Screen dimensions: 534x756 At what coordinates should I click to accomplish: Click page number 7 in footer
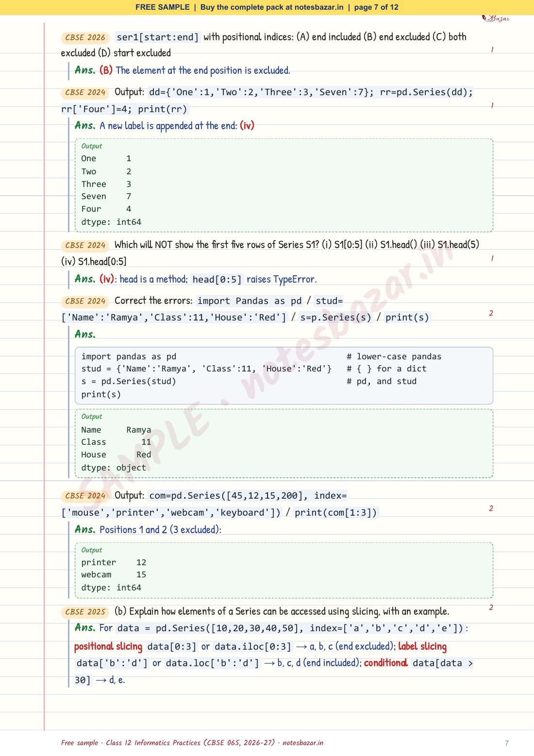click(x=507, y=743)
